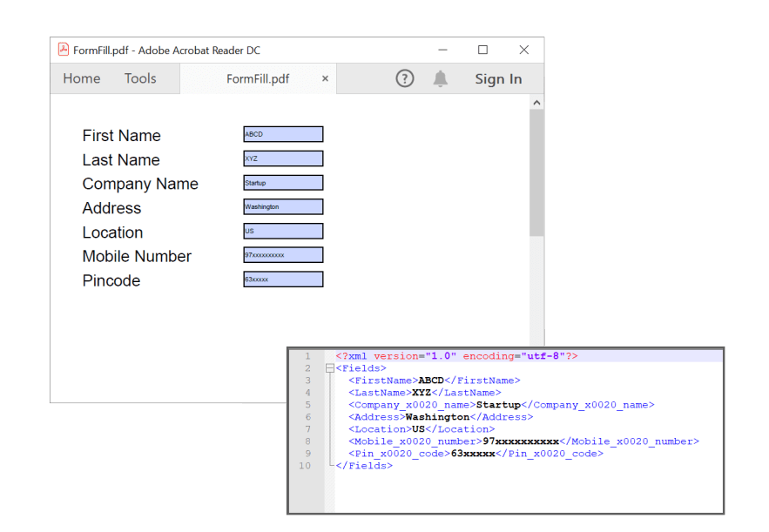Click the Adobe Acrobat logo in the title bar
The image size is (769, 532).
tap(63, 50)
